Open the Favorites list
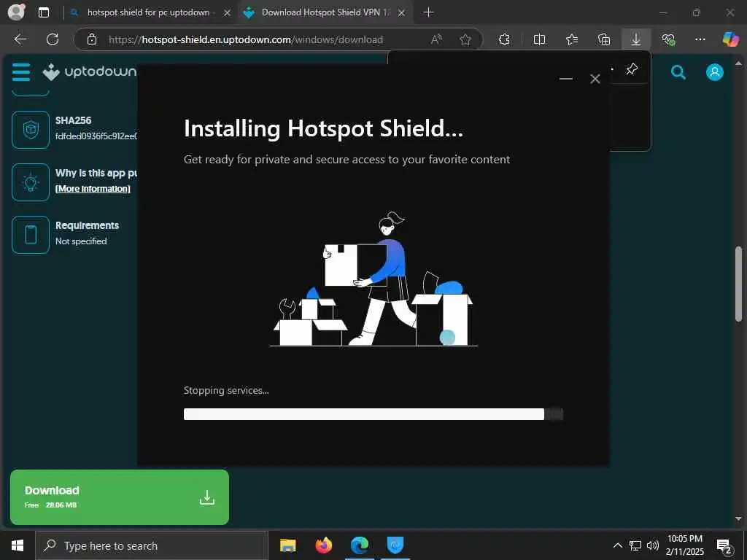 click(x=572, y=39)
